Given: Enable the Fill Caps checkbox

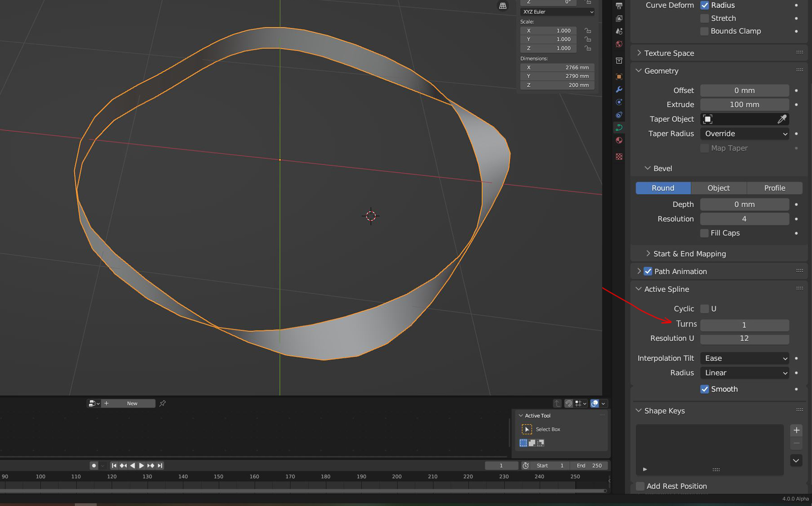Looking at the screenshot, I should click(x=704, y=233).
